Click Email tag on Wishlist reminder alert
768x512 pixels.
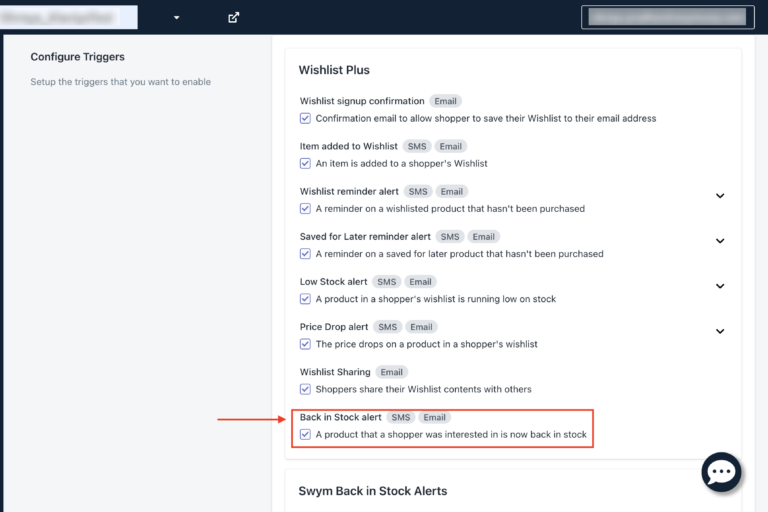pos(452,192)
